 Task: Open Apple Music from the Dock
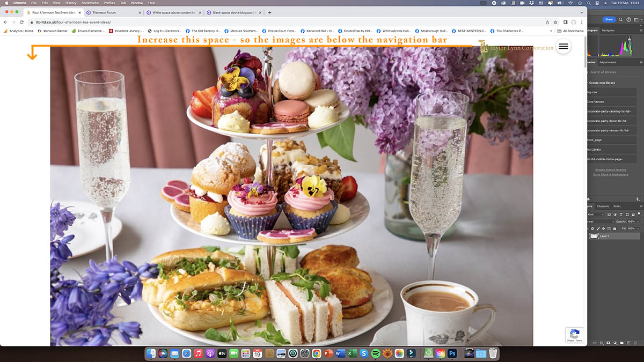pyautogui.click(x=199, y=353)
